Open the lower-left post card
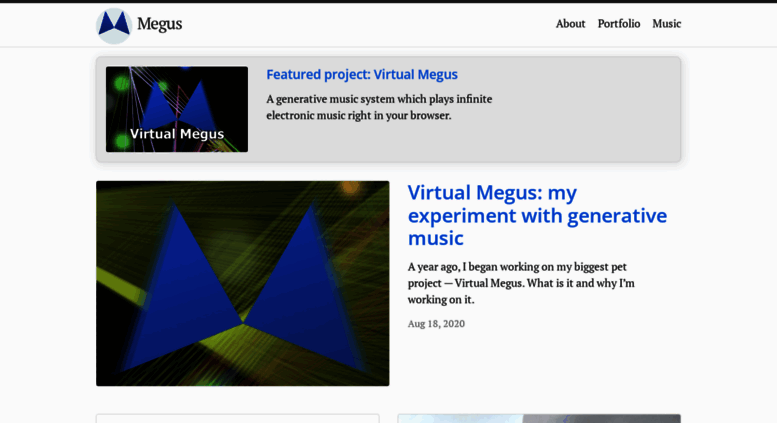The width and height of the screenshot is (777, 423). pyautogui.click(x=238, y=419)
